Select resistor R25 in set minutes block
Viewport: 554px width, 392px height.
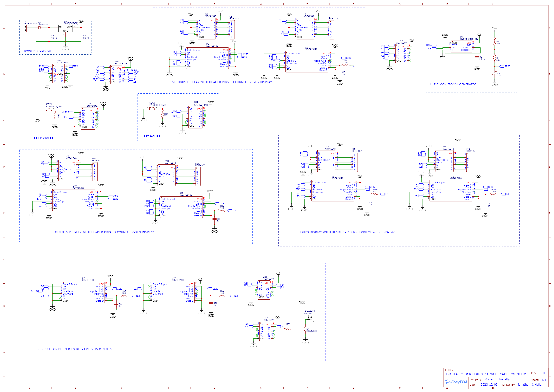pyautogui.click(x=55, y=115)
